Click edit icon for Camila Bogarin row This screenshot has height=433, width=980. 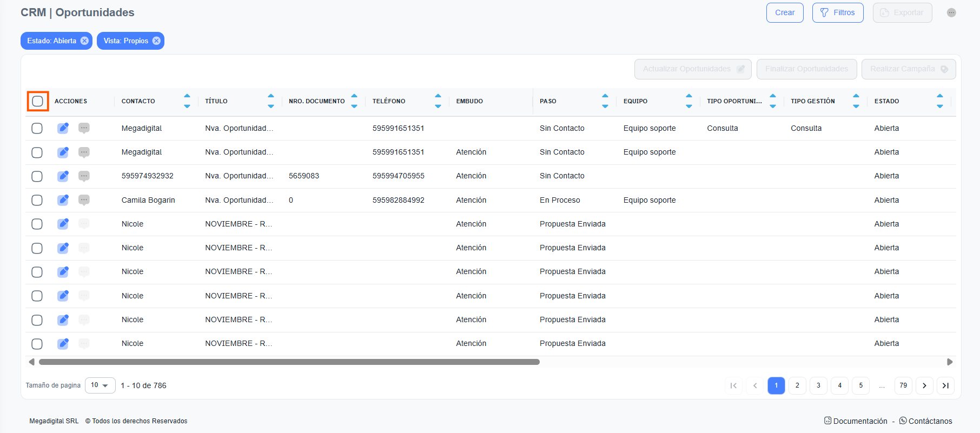tap(63, 200)
